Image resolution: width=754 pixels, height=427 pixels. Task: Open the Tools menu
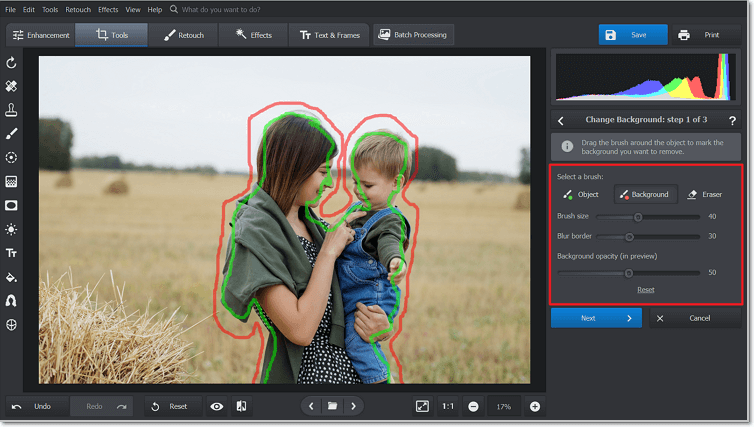[x=50, y=10]
